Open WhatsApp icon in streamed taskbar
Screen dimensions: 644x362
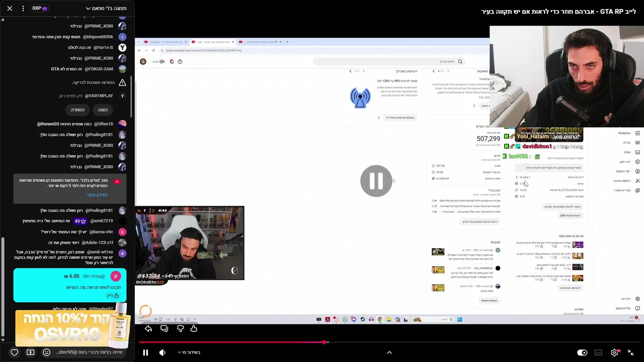[345, 319]
